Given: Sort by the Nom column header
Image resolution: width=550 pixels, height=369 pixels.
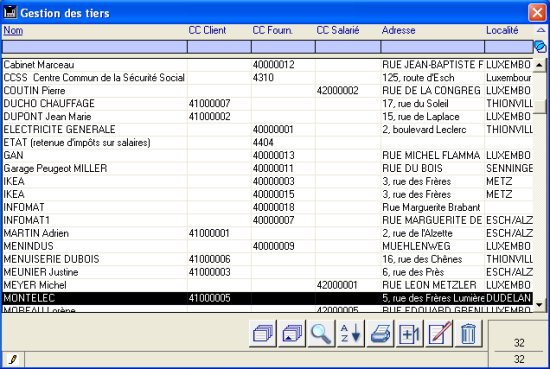Looking at the screenshot, I should point(13,31).
